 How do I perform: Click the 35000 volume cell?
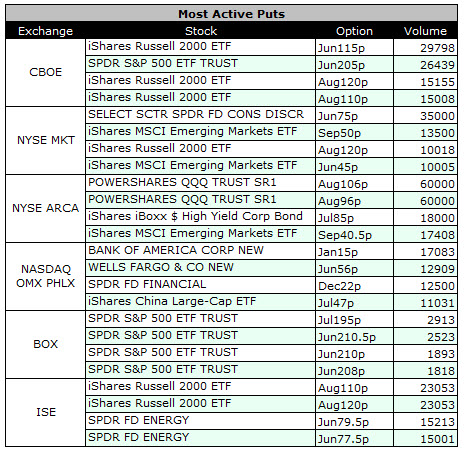point(425,115)
